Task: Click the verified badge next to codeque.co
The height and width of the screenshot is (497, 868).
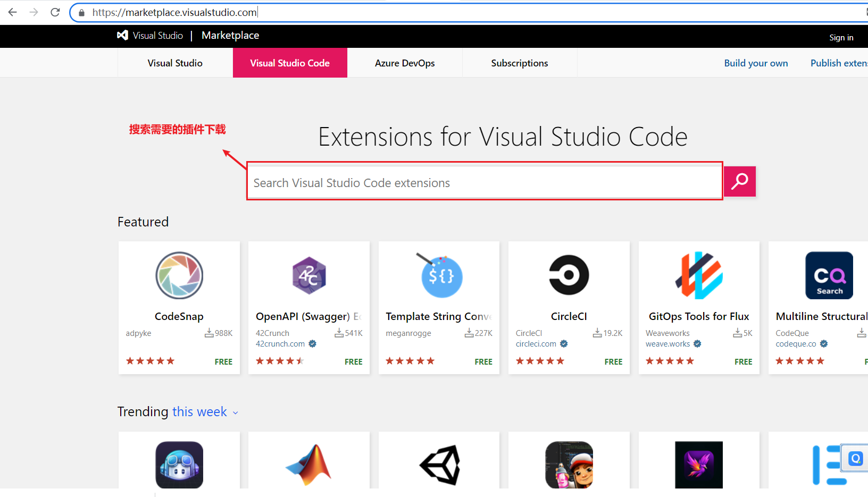Action: [824, 344]
